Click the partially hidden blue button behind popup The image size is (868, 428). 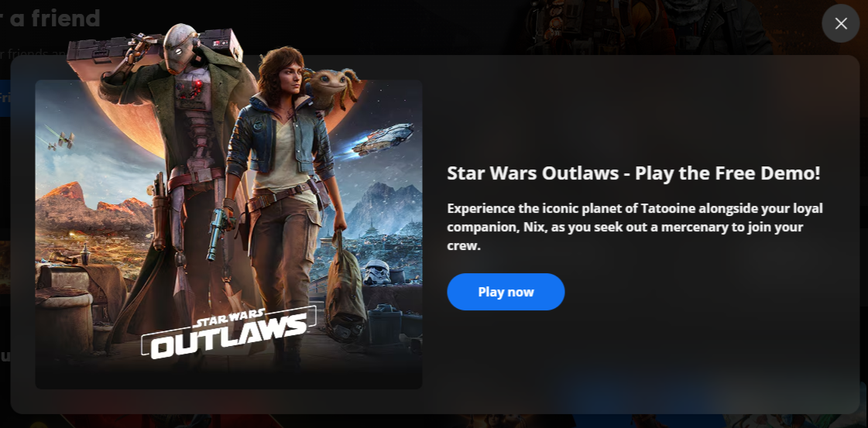[x=5, y=98]
